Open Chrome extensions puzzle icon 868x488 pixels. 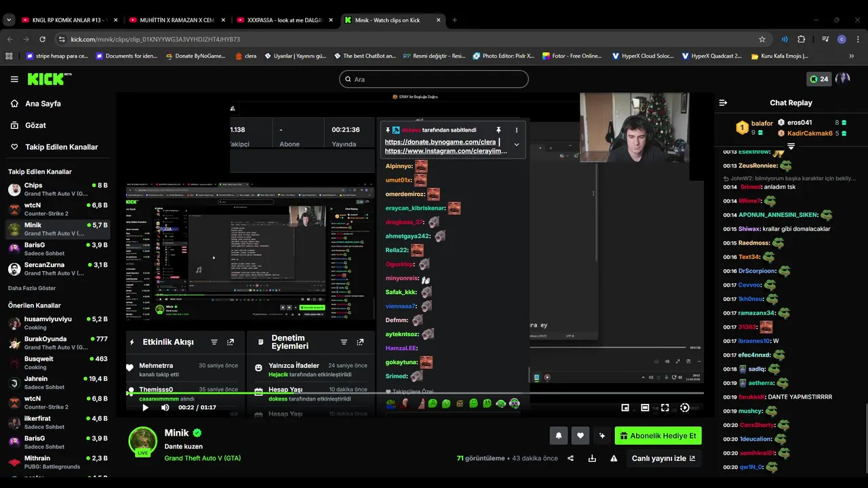coord(801,39)
